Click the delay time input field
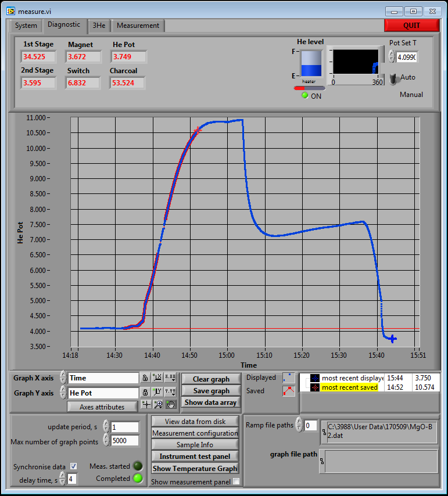448x496 pixels. 72,479
